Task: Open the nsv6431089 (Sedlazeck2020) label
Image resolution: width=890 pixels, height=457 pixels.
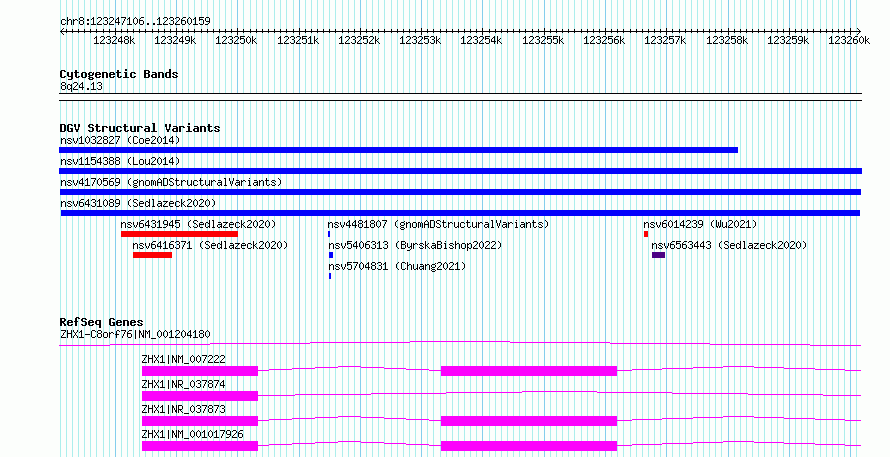Action: coord(138,203)
